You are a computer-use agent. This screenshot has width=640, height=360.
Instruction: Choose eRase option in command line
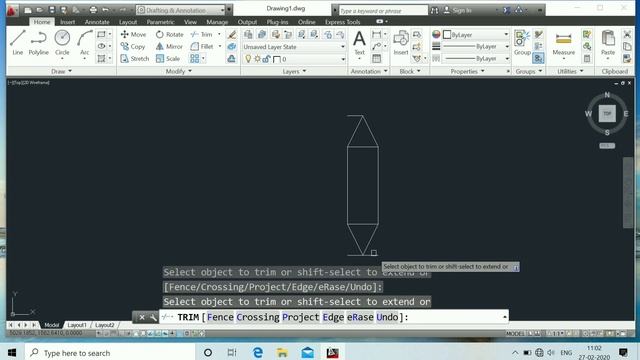360,317
